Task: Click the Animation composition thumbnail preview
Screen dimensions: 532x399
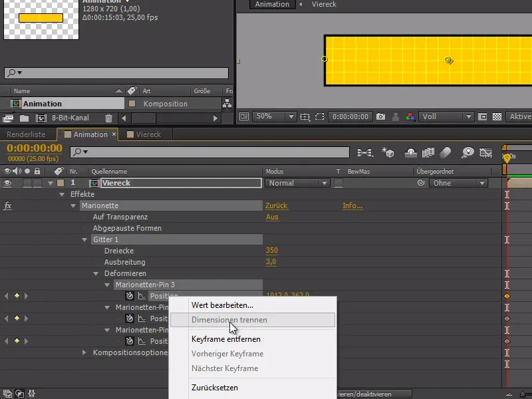Action: pyautogui.click(x=41, y=19)
